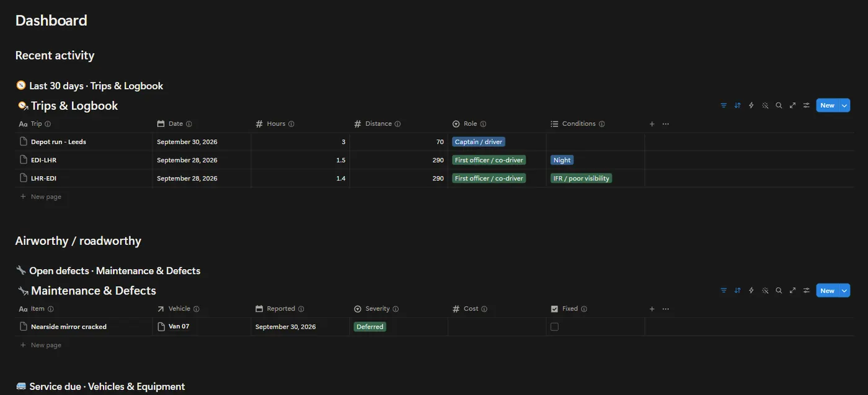
Task: Open the Maintenance & Defects database title
Action: 94,291
